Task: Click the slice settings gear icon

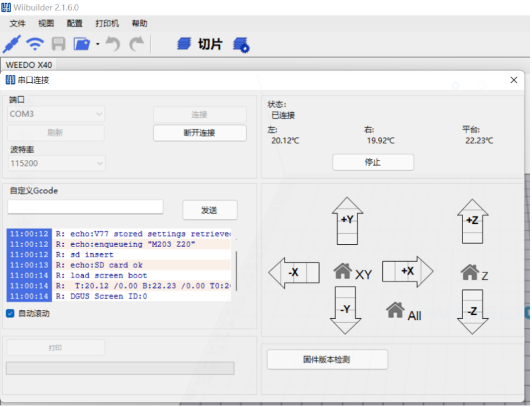Action: coord(241,45)
